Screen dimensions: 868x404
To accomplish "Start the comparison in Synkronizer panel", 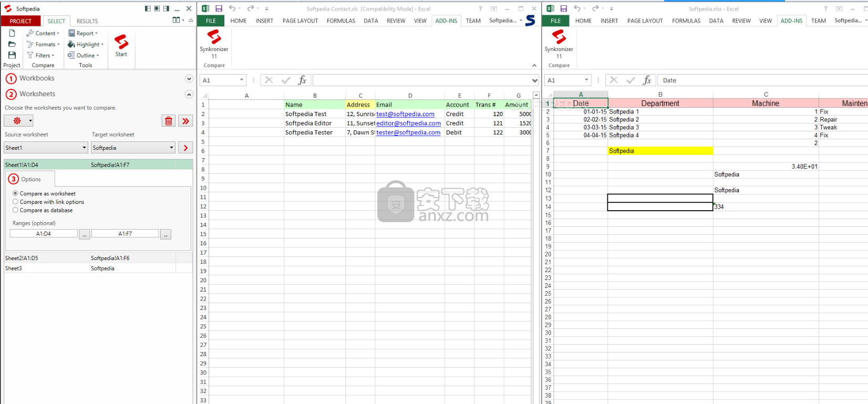I will tap(121, 45).
